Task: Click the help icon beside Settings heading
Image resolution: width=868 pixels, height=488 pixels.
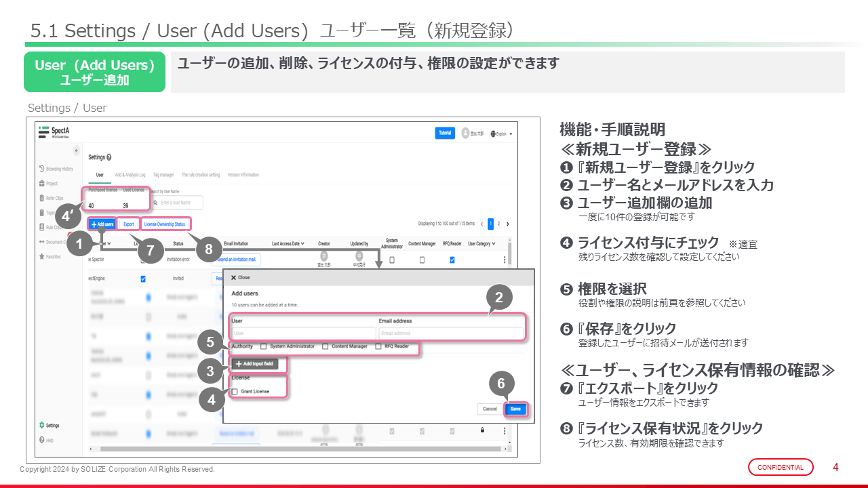Action: (109, 157)
